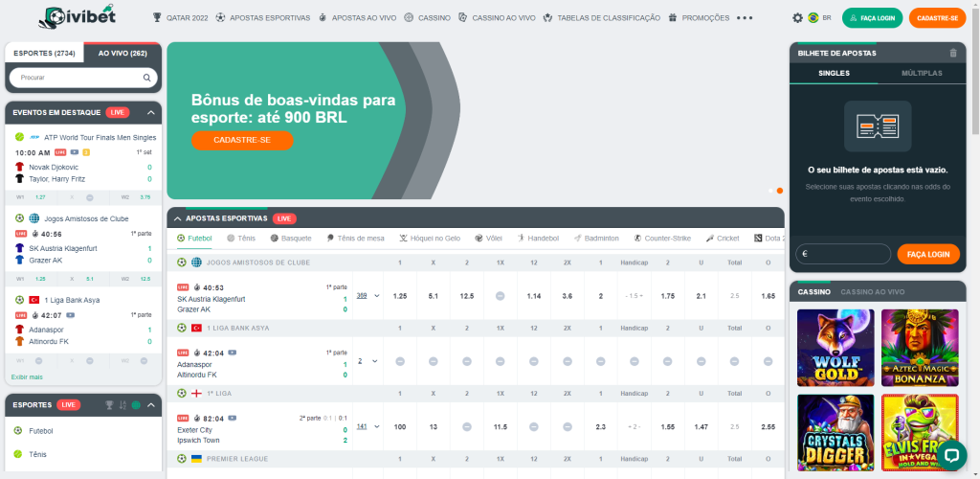Click the green Faça Login header button
The height and width of the screenshot is (479, 980).
click(872, 17)
